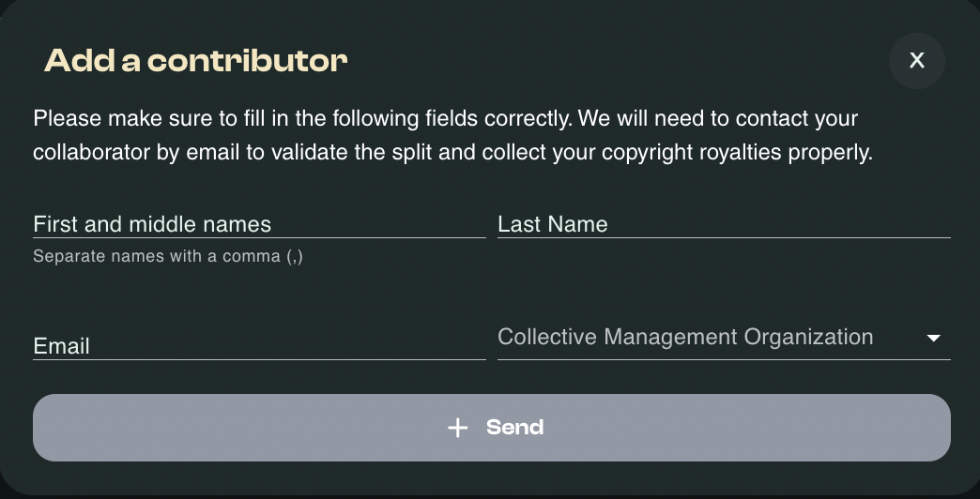The width and height of the screenshot is (980, 499).
Task: Click the "Separate names with a comma" hint
Action: [167, 256]
